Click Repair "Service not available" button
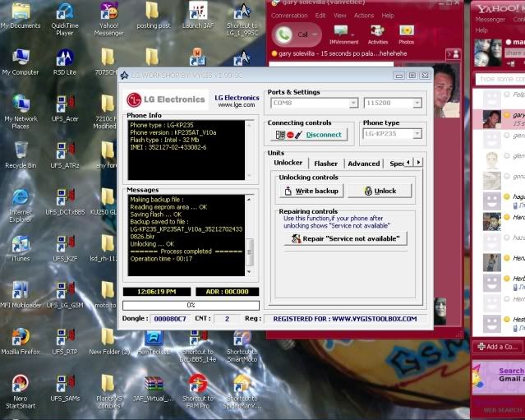Image resolution: width=525 pixels, height=420 pixels. pyautogui.click(x=346, y=238)
